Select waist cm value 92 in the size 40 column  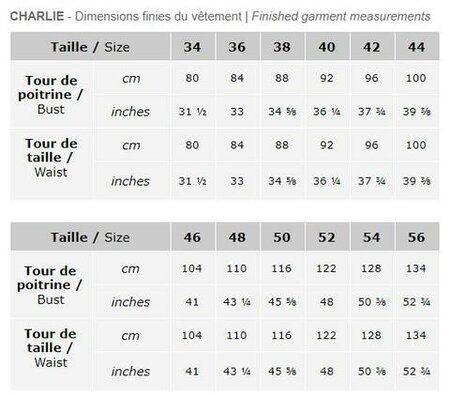pyautogui.click(x=327, y=145)
